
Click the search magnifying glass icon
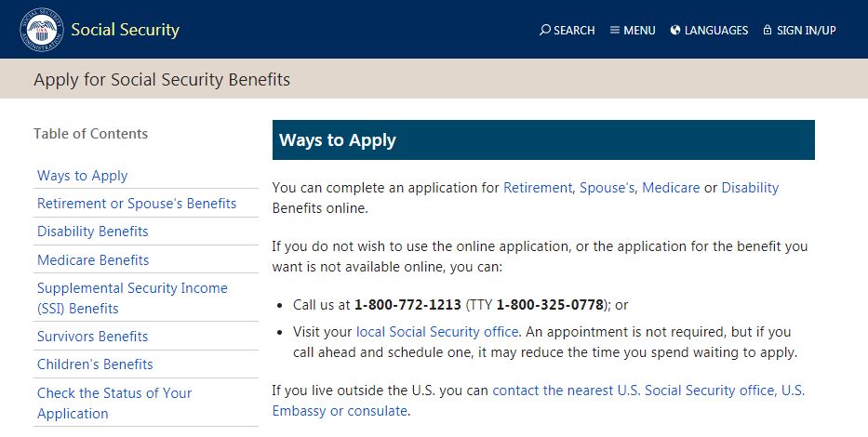tap(545, 30)
